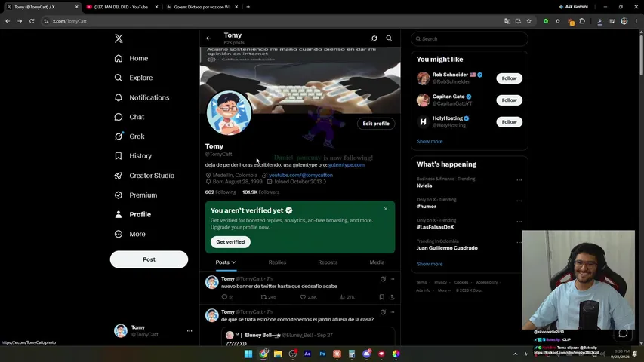Open more options on nuevo banner post
The width and height of the screenshot is (644, 362).
pos(392,279)
